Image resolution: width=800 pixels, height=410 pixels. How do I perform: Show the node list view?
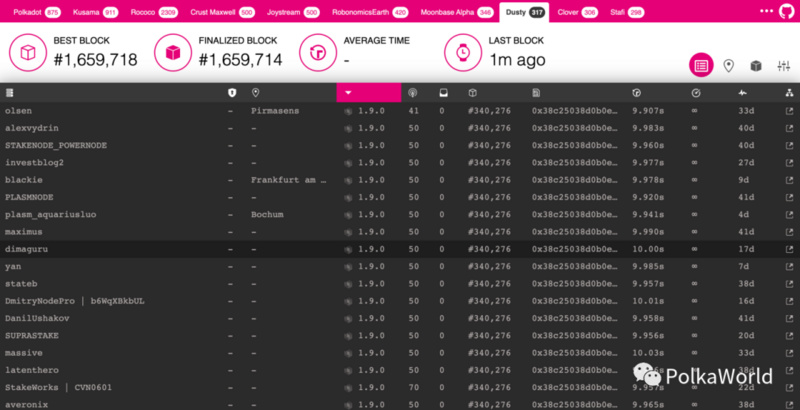click(701, 65)
